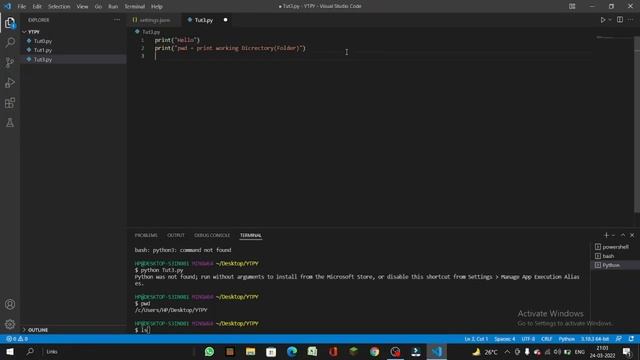Select the Python interpreter 3.10.3 64-bit
640x360 pixels.
click(595, 339)
